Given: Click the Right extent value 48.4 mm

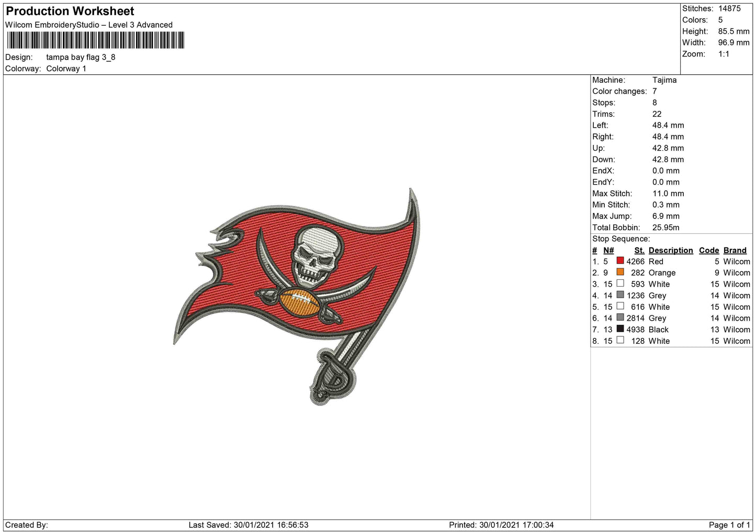Looking at the screenshot, I should pyautogui.click(x=668, y=137).
